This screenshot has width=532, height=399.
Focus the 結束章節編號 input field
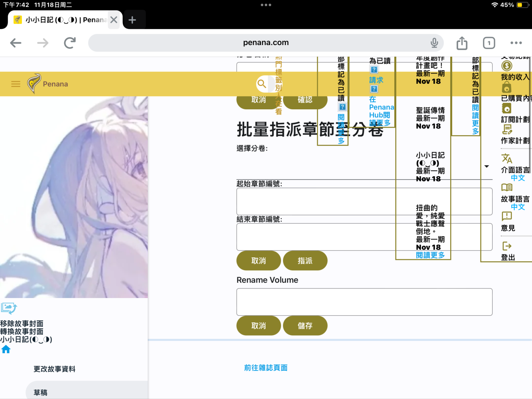(364, 237)
